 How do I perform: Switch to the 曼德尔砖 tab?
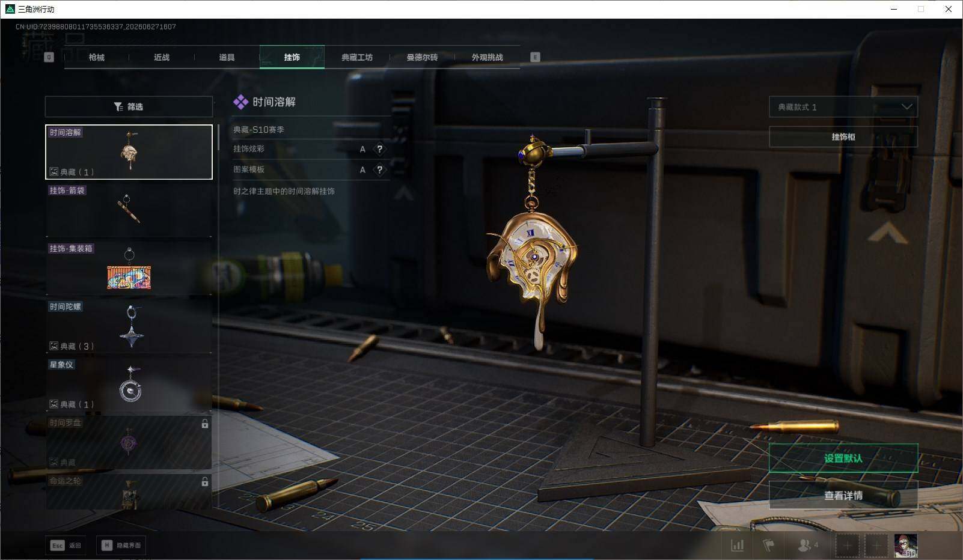point(422,57)
